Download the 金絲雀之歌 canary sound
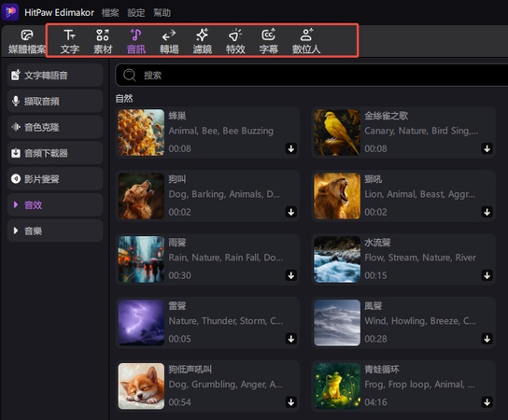Screen dimensions: 508x420 point(487,148)
